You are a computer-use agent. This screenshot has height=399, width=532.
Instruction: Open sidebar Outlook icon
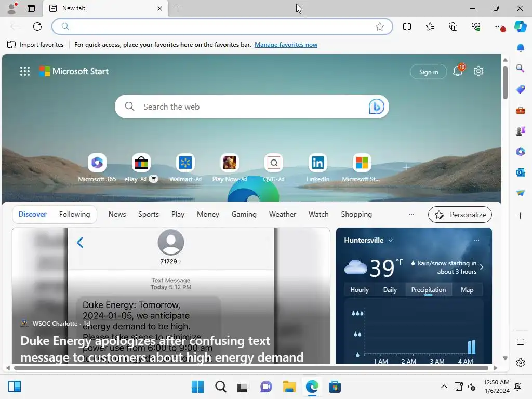click(x=521, y=172)
